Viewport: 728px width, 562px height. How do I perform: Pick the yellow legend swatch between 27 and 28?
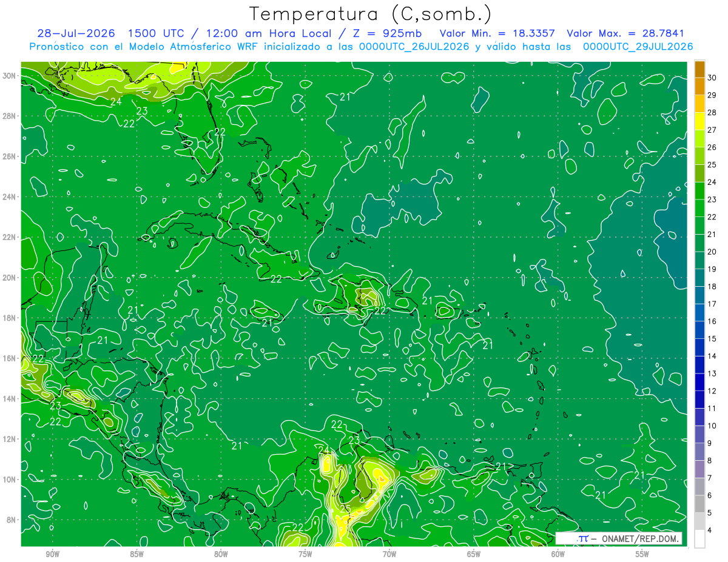tap(699, 121)
